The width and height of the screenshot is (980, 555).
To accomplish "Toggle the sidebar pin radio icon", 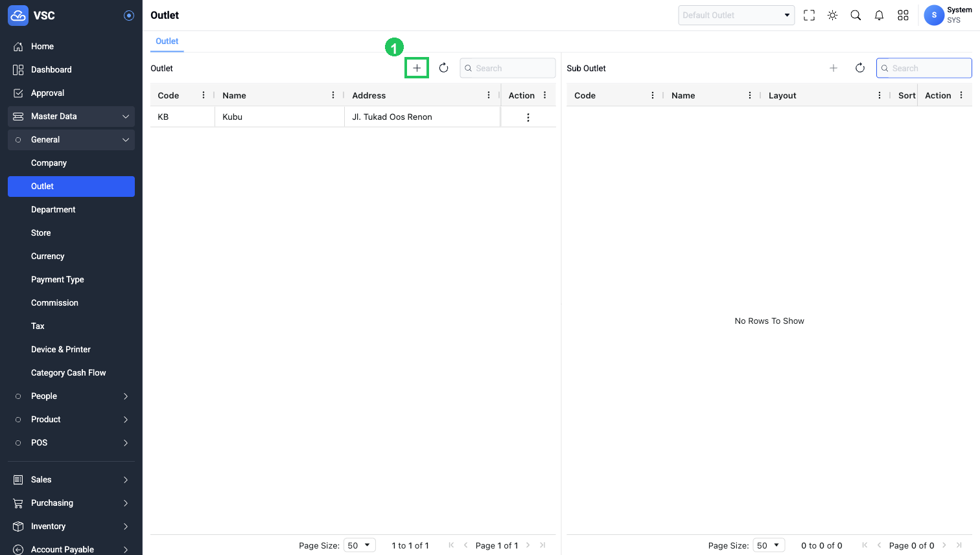I will pyautogui.click(x=129, y=16).
